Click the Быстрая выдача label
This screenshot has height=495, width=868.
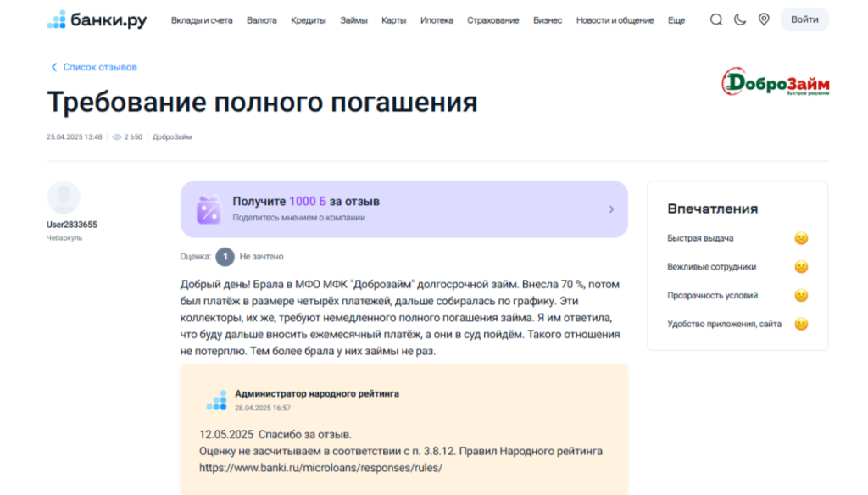tap(700, 238)
